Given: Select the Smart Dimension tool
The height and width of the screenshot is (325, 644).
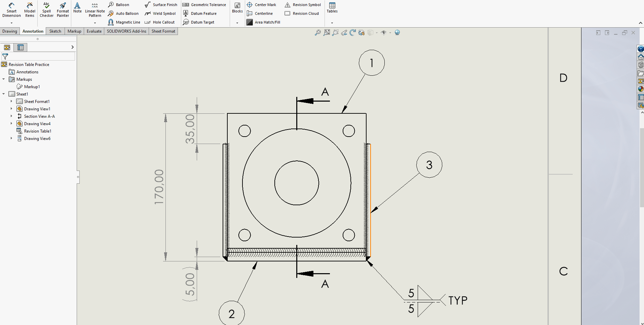Looking at the screenshot, I should coord(11,9).
